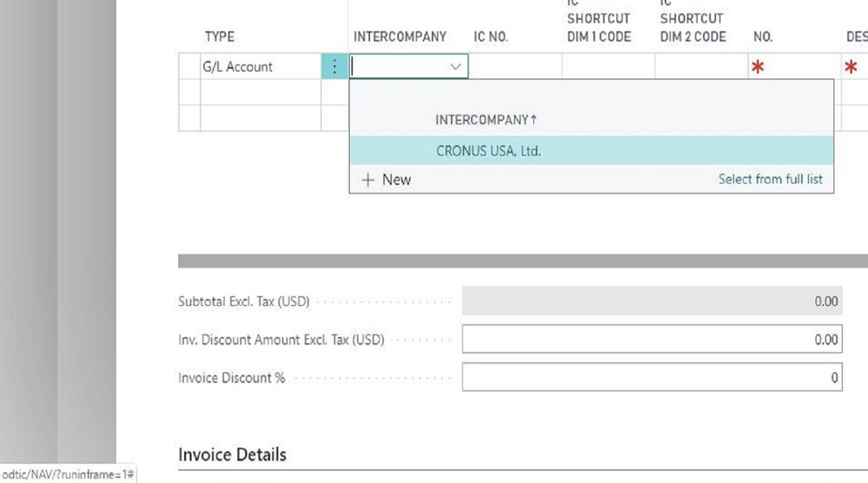Click the Invoice Details section heading
868x483 pixels.
(x=232, y=455)
